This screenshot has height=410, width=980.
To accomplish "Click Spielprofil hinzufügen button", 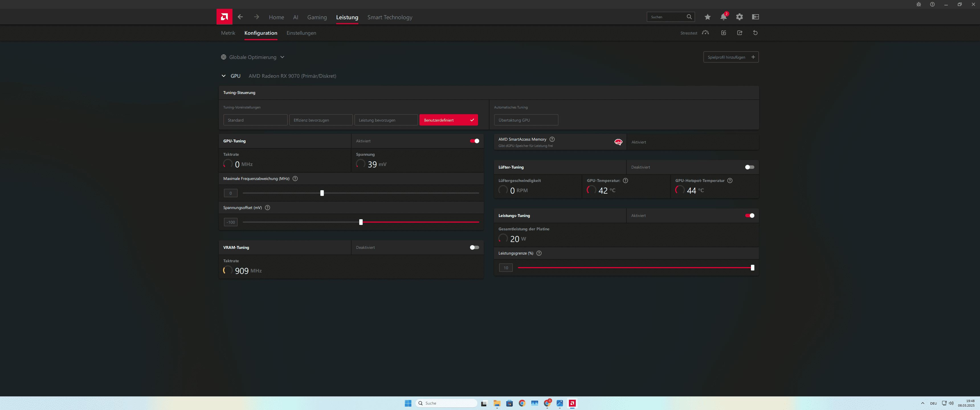I will (x=730, y=57).
